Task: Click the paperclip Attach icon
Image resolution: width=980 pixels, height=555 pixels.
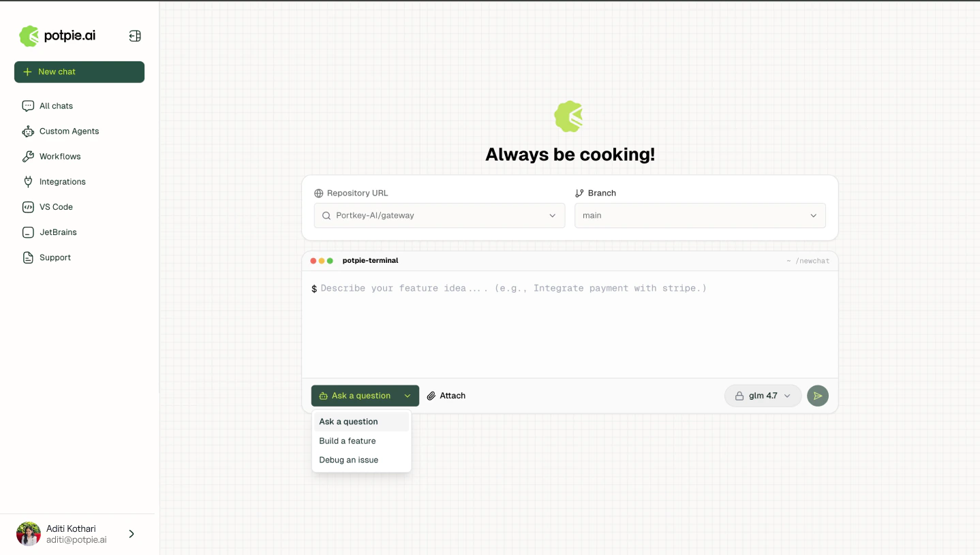Action: pyautogui.click(x=431, y=396)
